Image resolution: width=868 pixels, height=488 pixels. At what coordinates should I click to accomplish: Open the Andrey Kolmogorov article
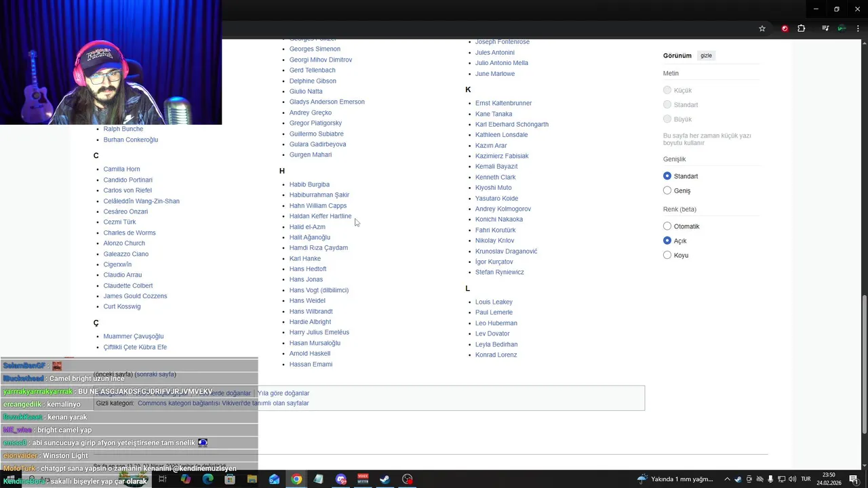[x=503, y=209]
